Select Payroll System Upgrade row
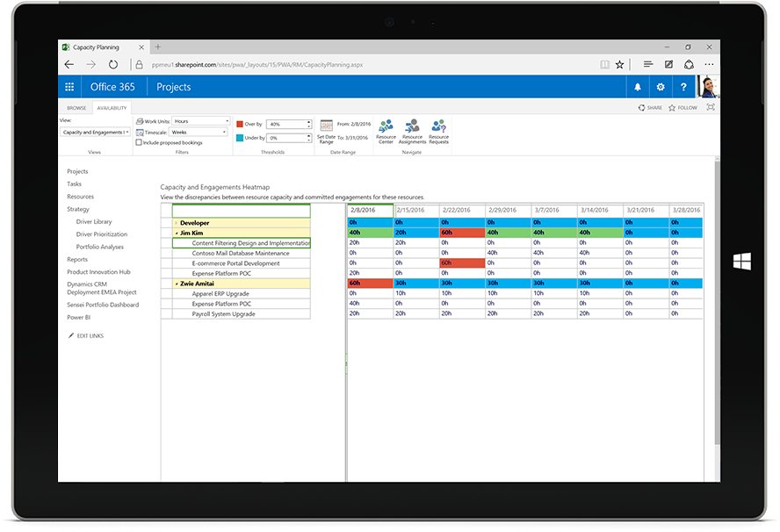This screenshot has width=780, height=532. pyautogui.click(x=242, y=314)
